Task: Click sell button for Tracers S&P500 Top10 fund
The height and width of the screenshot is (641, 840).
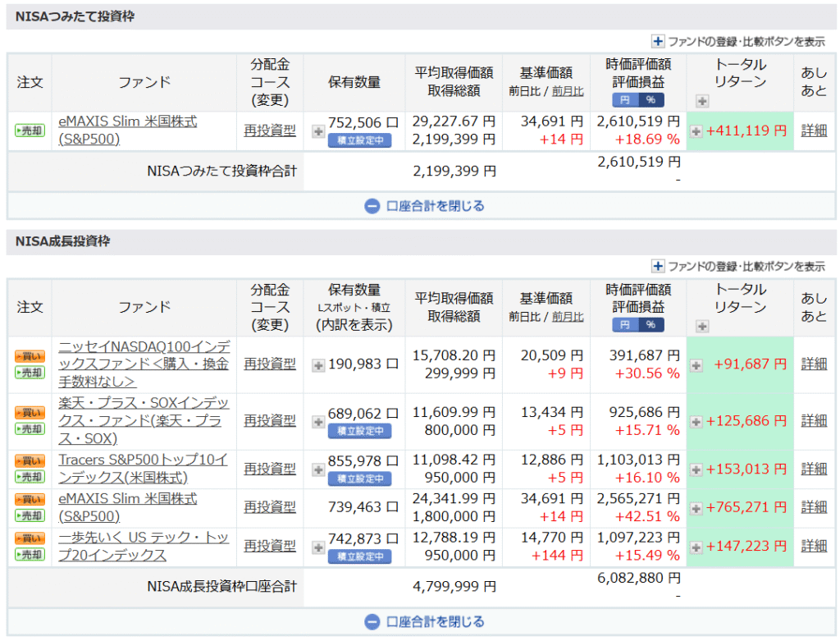Action: [x=30, y=477]
